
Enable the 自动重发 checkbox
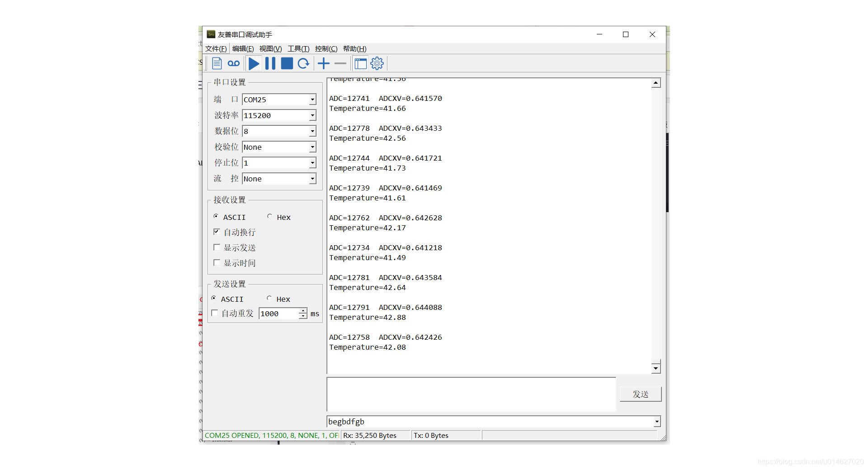(215, 313)
